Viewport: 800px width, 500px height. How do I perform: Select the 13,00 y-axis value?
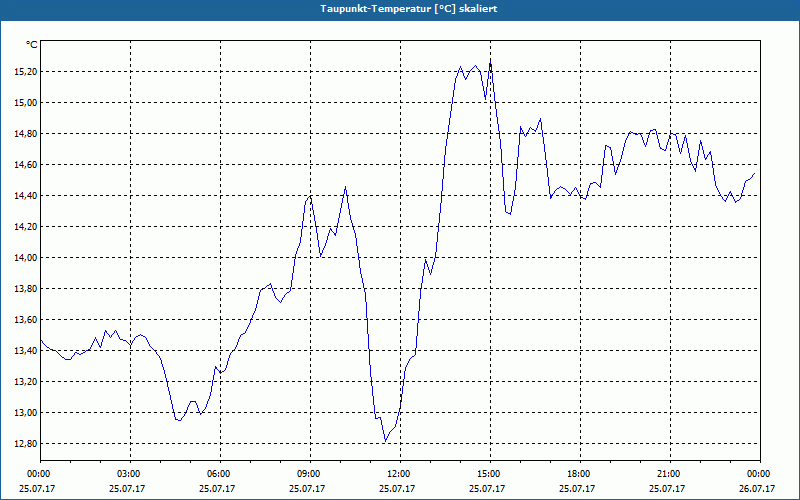coord(26,413)
